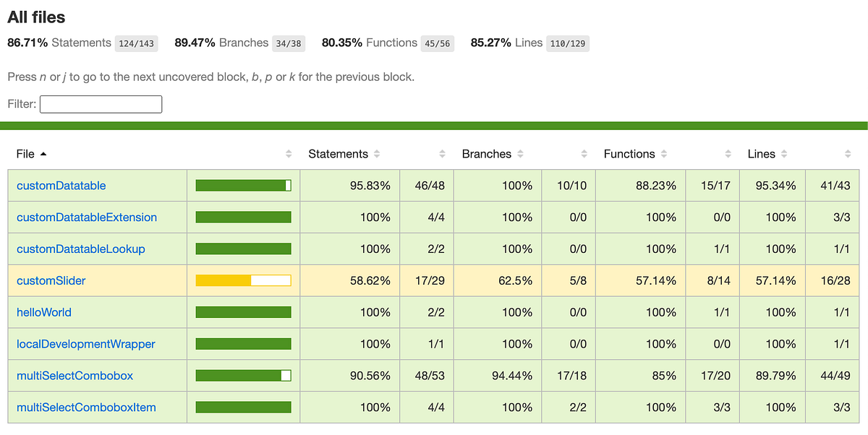
Task: Click 85.27% Lines summary text
Action: tap(506, 43)
